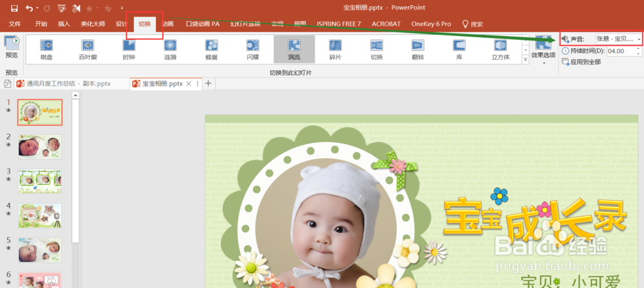Select slide 1 thumbnail
Image resolution: width=644 pixels, height=288 pixels.
pos(40,112)
